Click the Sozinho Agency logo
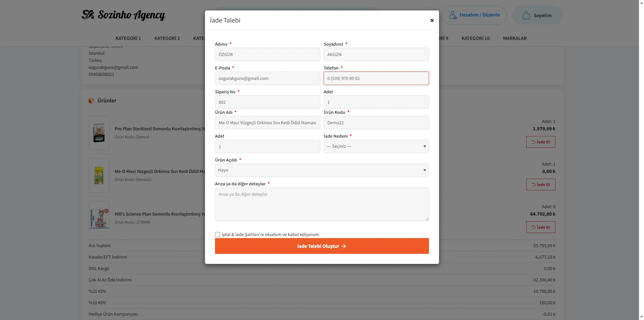The width and height of the screenshot is (644, 320). (x=123, y=15)
